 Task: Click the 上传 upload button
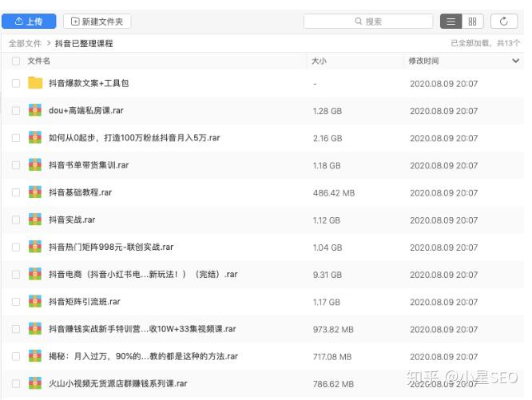29,22
